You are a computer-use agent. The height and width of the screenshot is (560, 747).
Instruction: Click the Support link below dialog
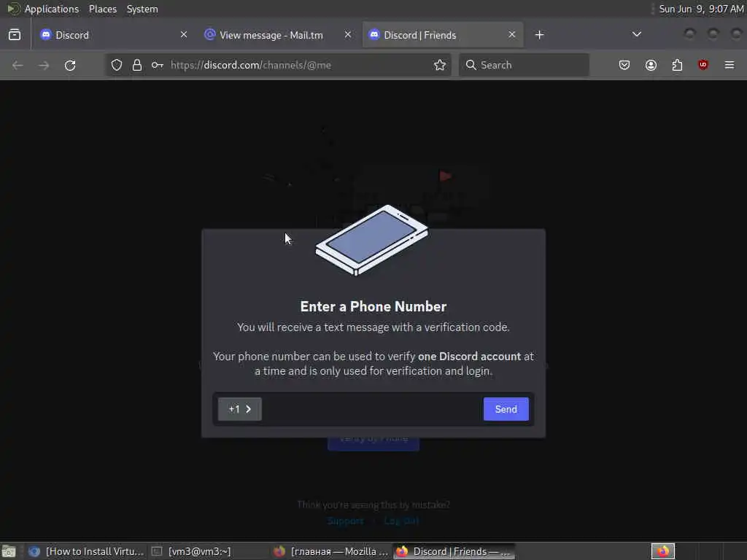click(x=345, y=521)
